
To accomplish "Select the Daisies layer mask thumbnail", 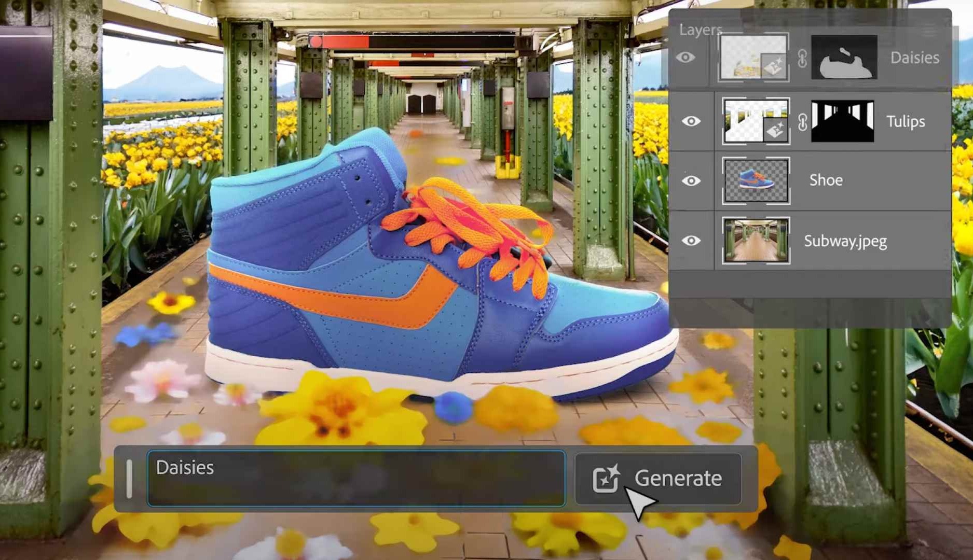I will 844,57.
